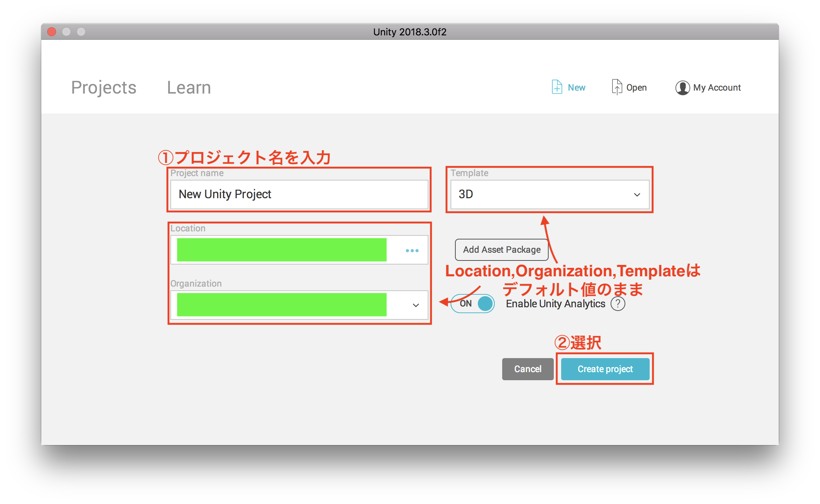Click the Location path field
This screenshot has height=504, width=820.
pyautogui.click(x=282, y=250)
